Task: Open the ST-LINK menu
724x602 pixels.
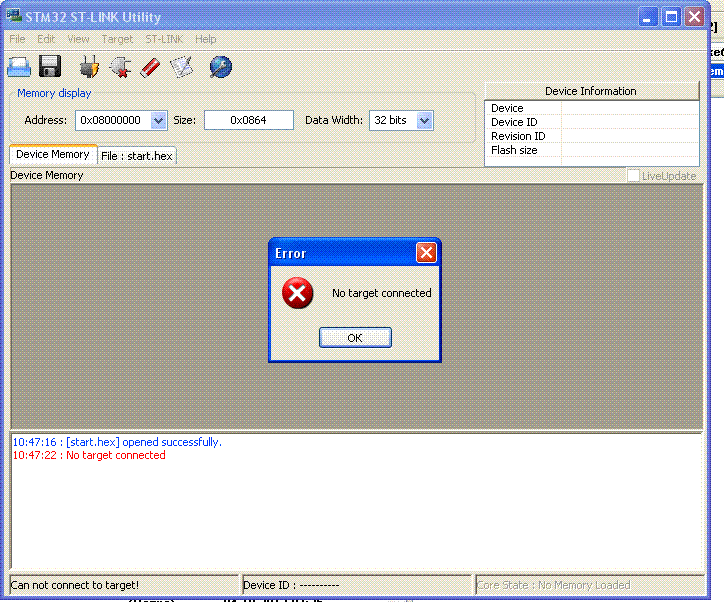Action: point(164,39)
